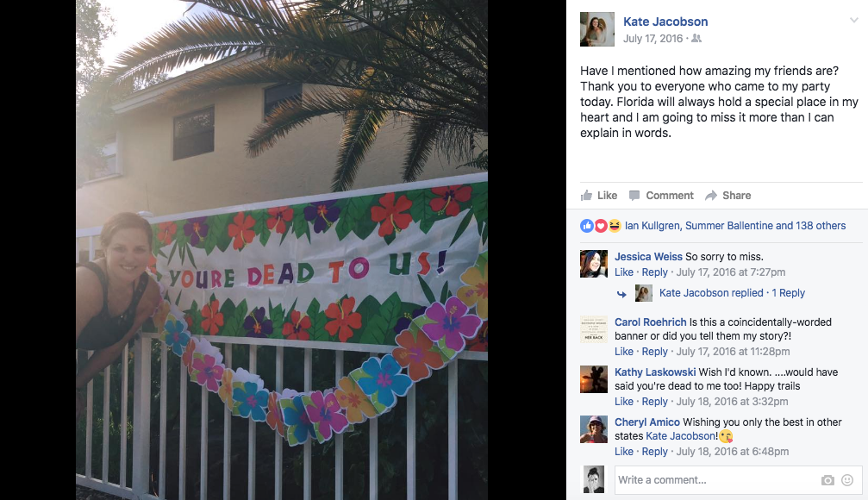Attach a photo with the camera icon

click(827, 480)
